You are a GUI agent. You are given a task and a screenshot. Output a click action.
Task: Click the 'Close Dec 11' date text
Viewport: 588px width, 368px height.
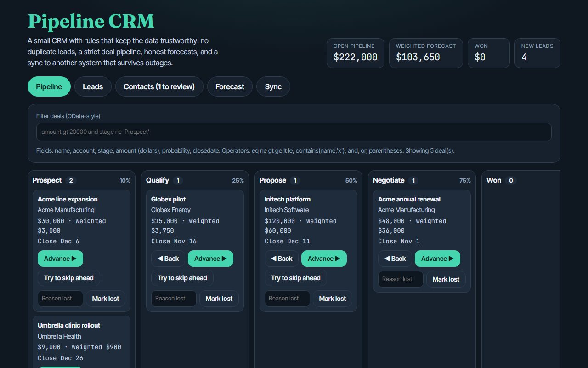click(287, 241)
